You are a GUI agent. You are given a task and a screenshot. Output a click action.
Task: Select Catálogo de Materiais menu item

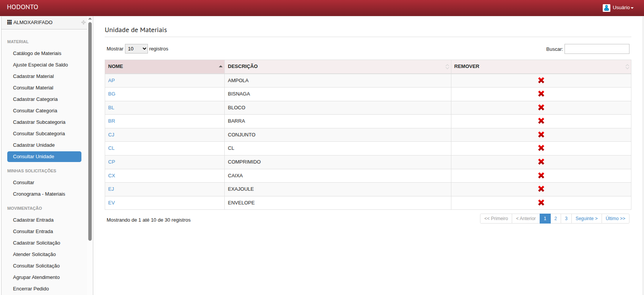[x=37, y=53]
